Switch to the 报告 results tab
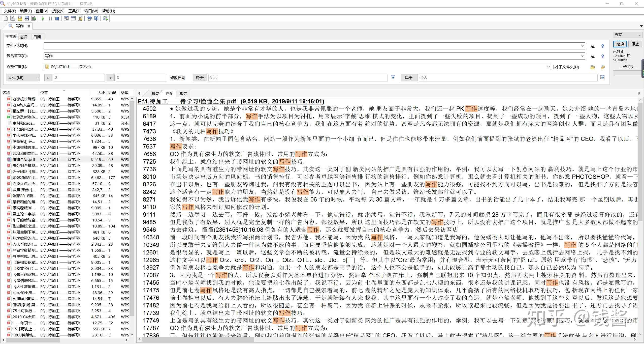 183,93
